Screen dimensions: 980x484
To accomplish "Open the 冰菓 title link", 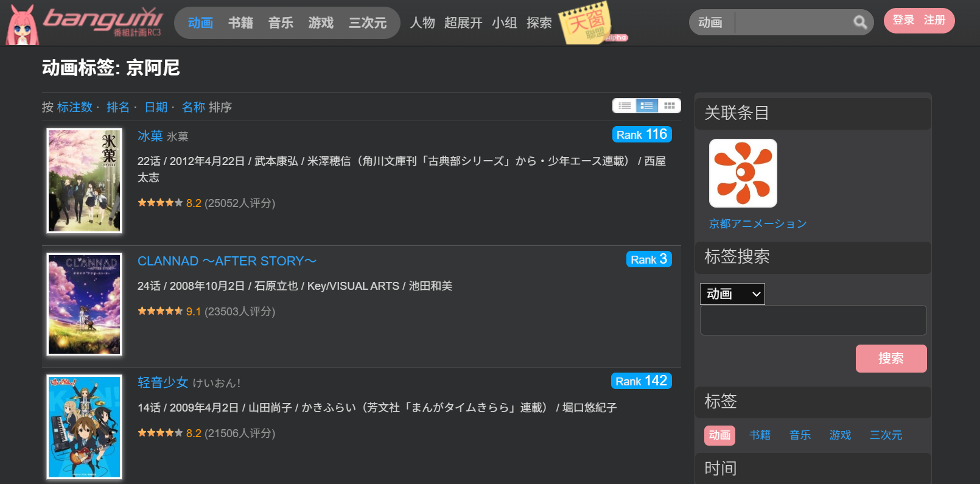I will 150,136.
